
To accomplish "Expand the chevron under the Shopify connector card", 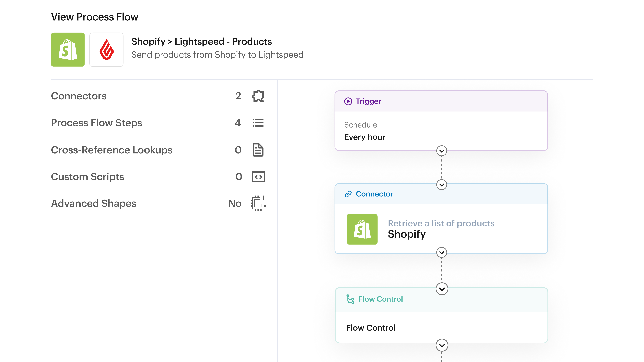I will coord(442,252).
